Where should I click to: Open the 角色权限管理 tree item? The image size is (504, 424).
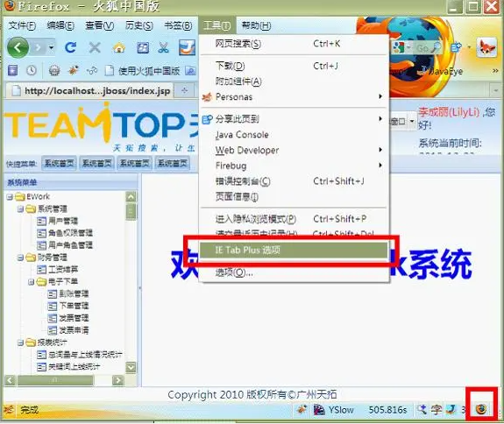click(65, 233)
